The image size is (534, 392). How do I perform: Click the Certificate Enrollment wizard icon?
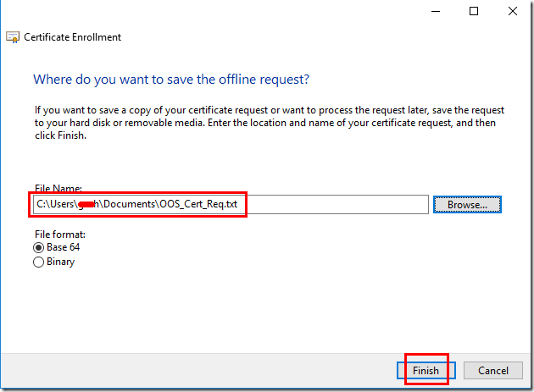coord(13,37)
